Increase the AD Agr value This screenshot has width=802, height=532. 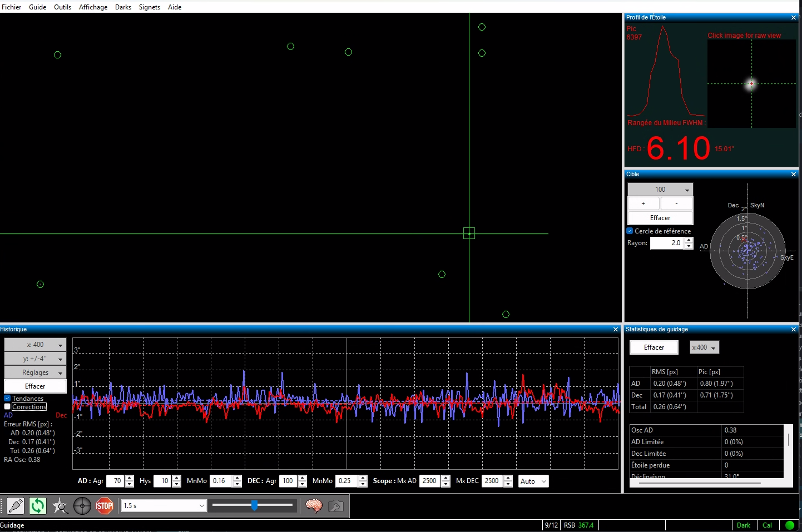click(x=130, y=478)
